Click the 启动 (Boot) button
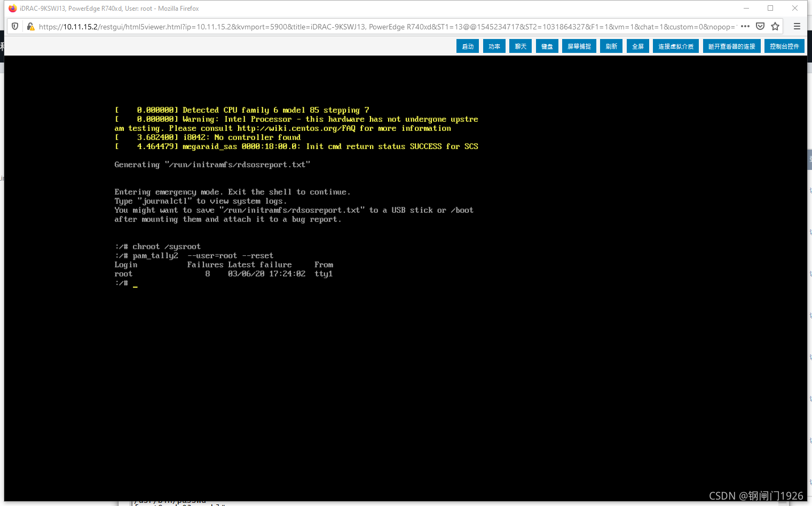 coord(468,46)
